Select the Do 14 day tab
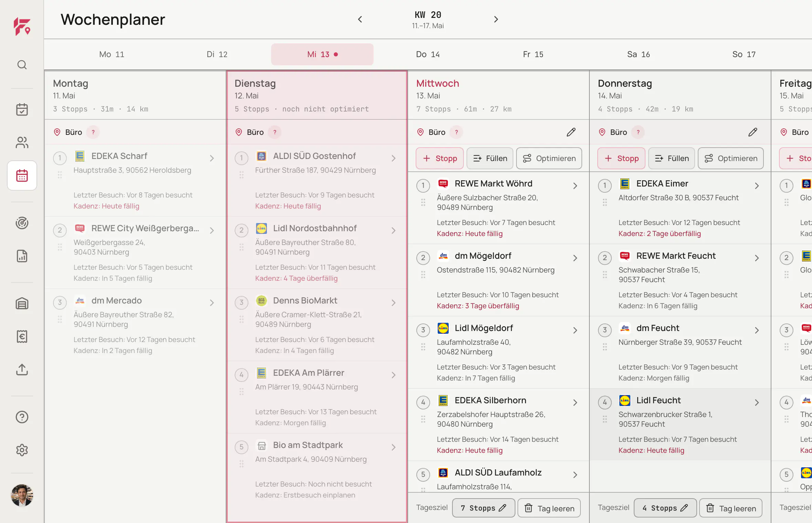The height and width of the screenshot is (523, 812). [x=428, y=54]
